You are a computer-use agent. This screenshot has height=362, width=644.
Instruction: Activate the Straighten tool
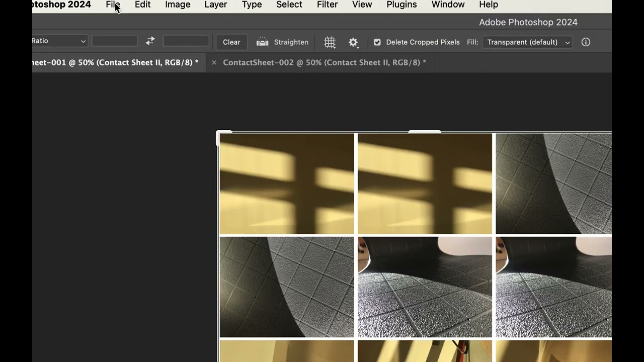click(x=282, y=42)
